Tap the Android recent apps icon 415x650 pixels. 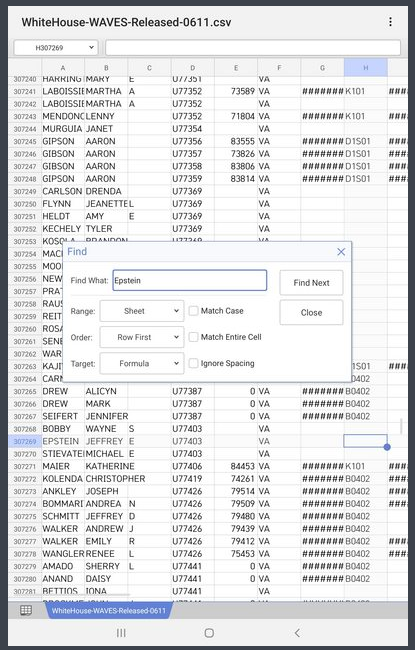click(121, 633)
